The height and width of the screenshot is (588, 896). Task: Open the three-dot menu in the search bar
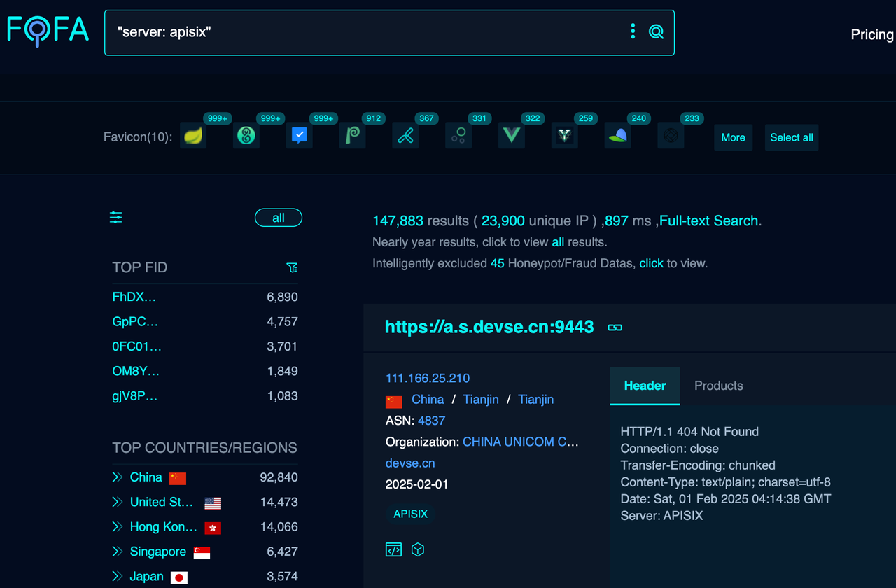pos(633,31)
